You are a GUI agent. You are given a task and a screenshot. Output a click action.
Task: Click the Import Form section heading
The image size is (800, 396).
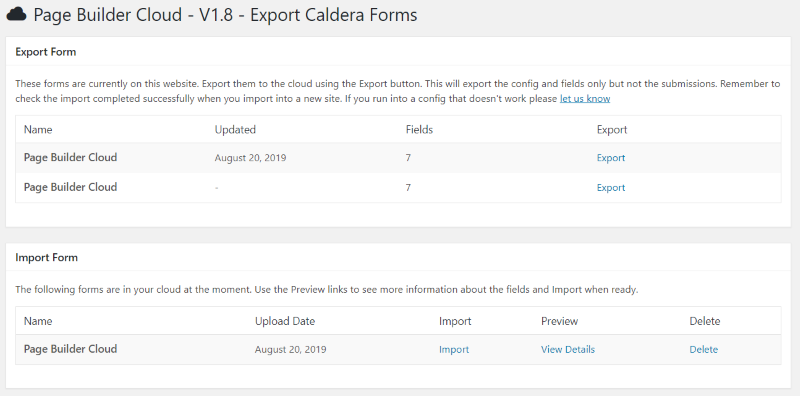[x=46, y=257]
